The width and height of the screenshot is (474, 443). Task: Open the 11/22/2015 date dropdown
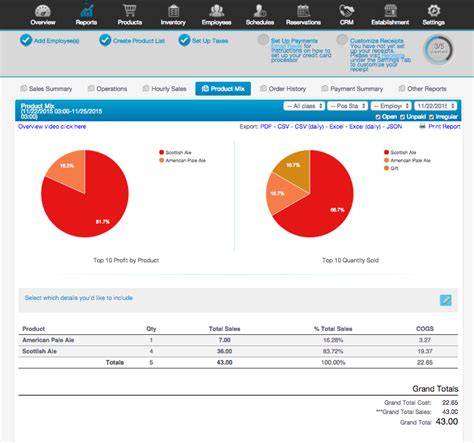(x=435, y=106)
